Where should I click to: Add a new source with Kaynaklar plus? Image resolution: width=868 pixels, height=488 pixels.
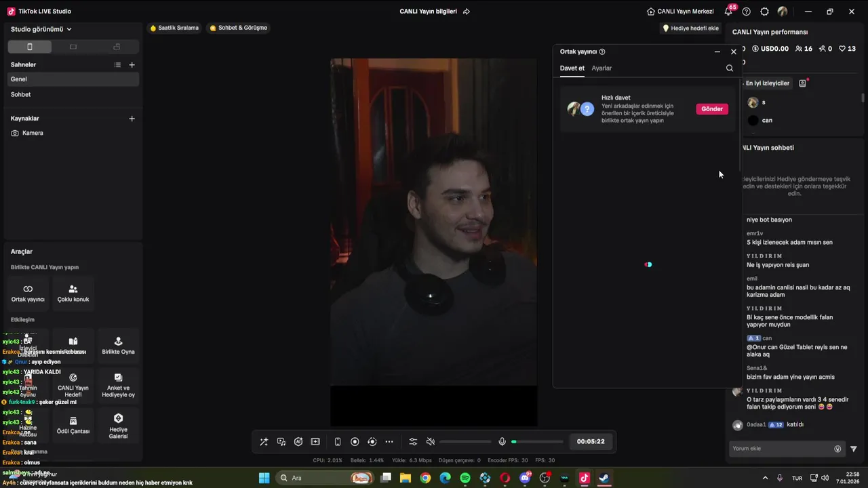click(x=132, y=119)
